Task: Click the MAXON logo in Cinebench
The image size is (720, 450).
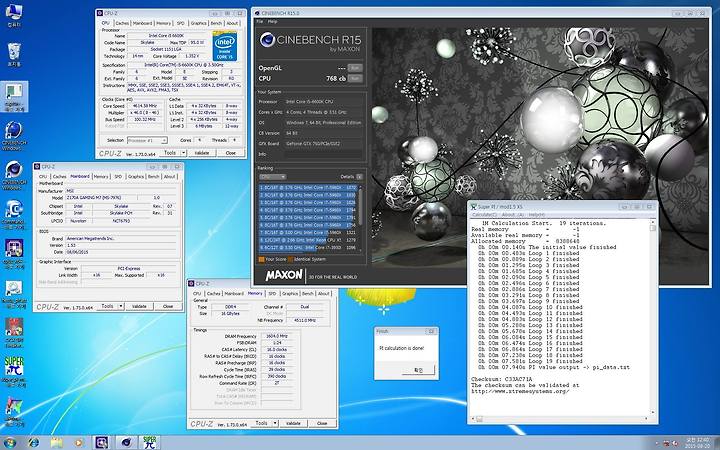Action: tap(284, 275)
